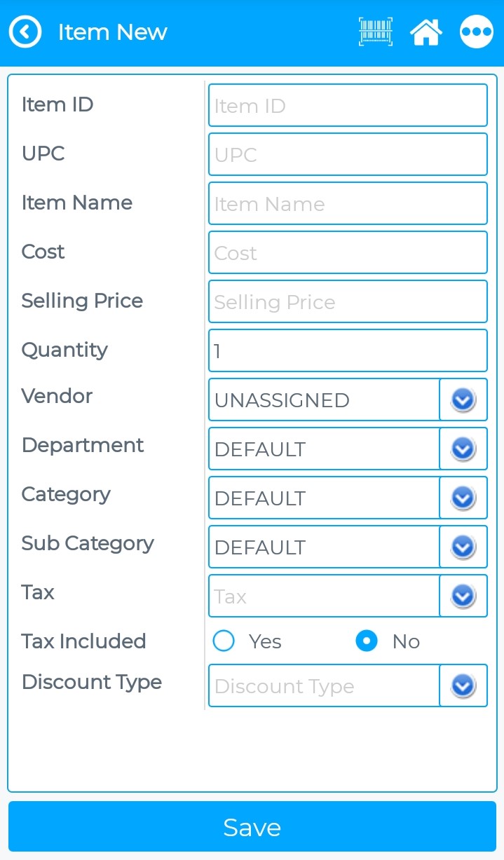Select No for Tax Included

point(367,641)
